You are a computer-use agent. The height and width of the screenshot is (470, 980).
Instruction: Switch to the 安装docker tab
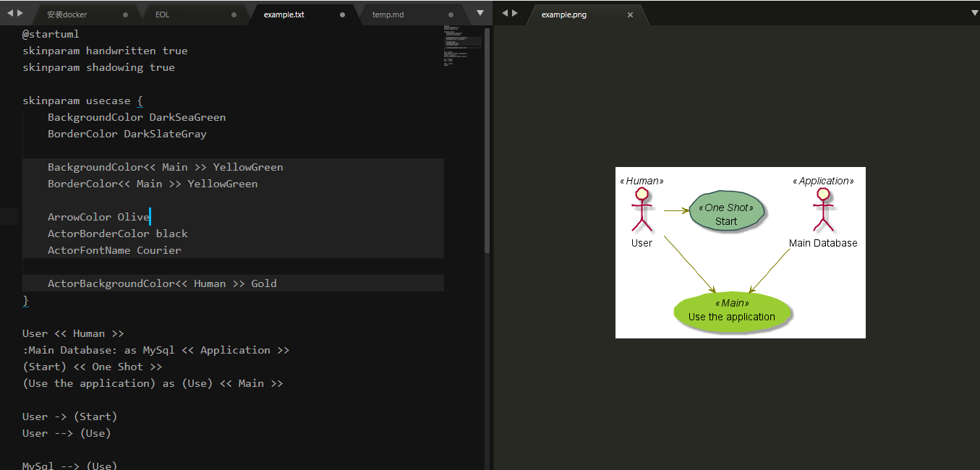coord(67,14)
